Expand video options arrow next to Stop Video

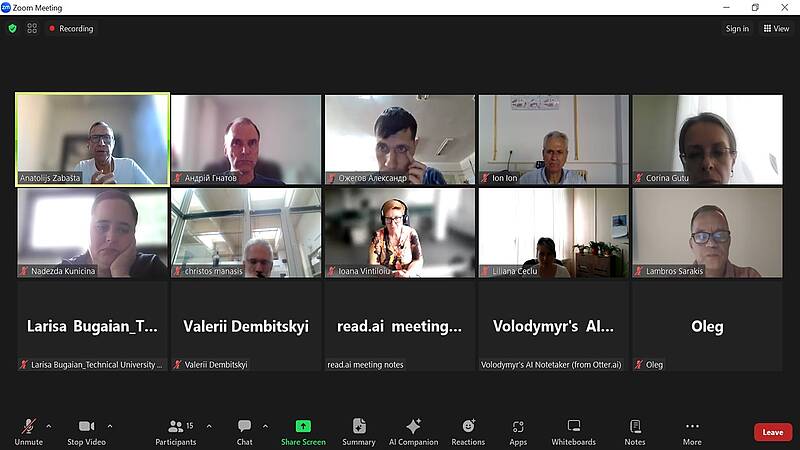point(110,426)
